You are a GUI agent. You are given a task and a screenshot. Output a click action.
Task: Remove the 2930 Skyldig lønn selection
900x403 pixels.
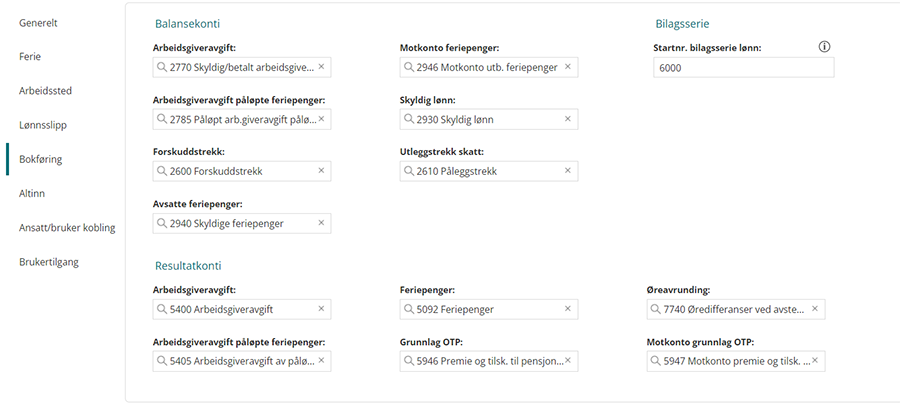pyautogui.click(x=568, y=119)
